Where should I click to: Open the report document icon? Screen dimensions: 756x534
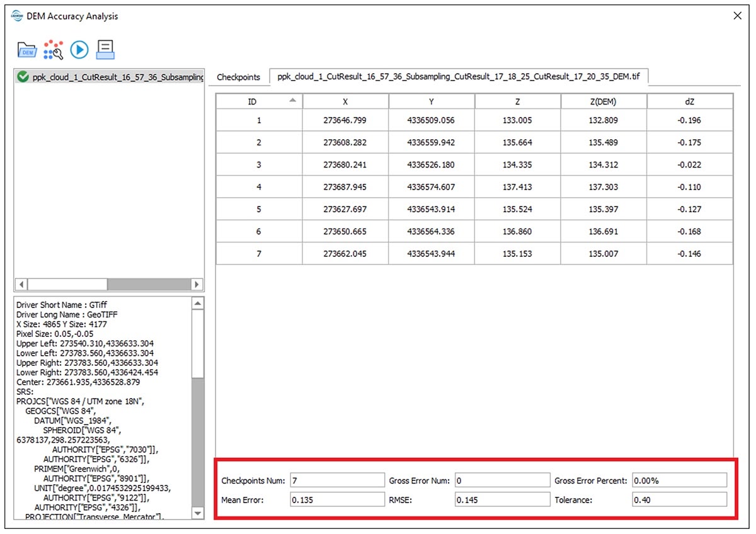(105, 50)
